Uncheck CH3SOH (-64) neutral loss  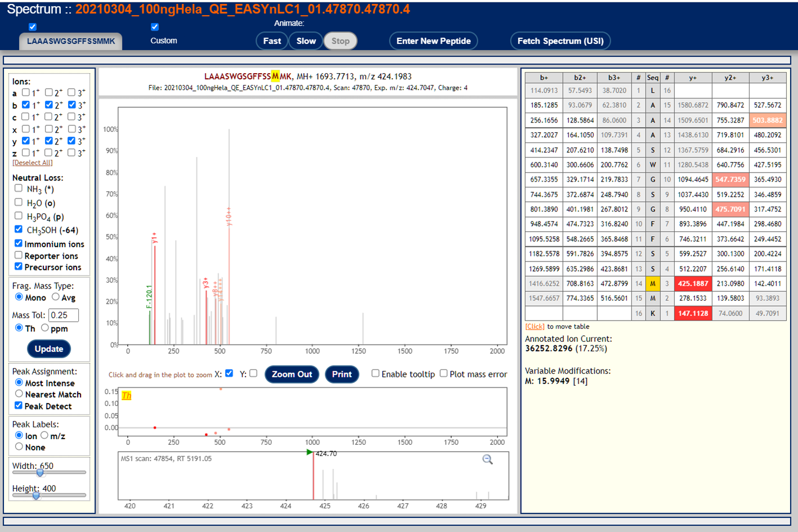[x=19, y=229]
